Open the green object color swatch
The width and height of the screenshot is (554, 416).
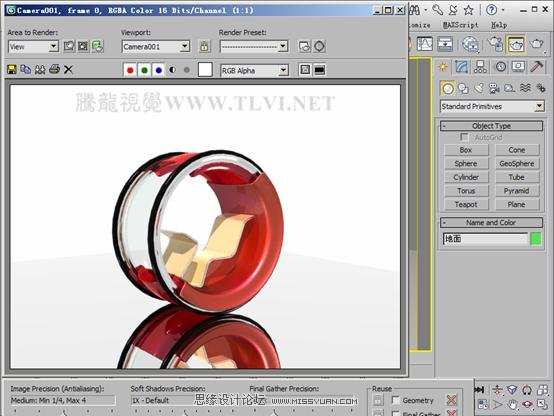click(x=536, y=239)
